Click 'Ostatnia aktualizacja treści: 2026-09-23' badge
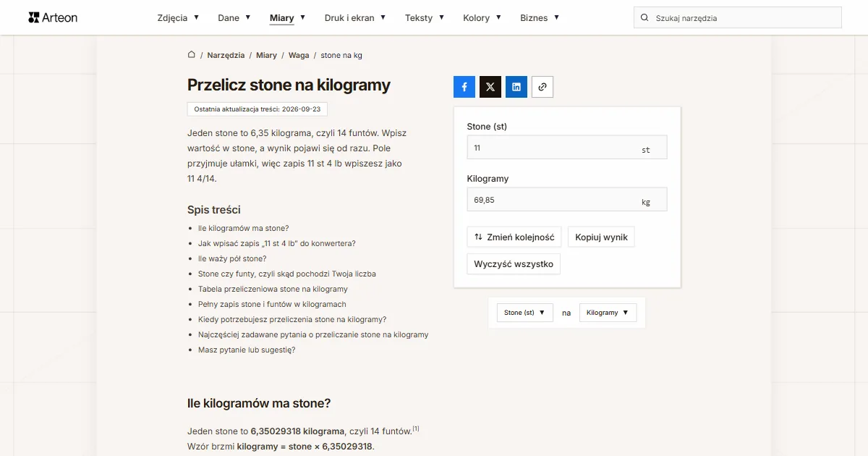The height and width of the screenshot is (456, 868). pos(258,109)
